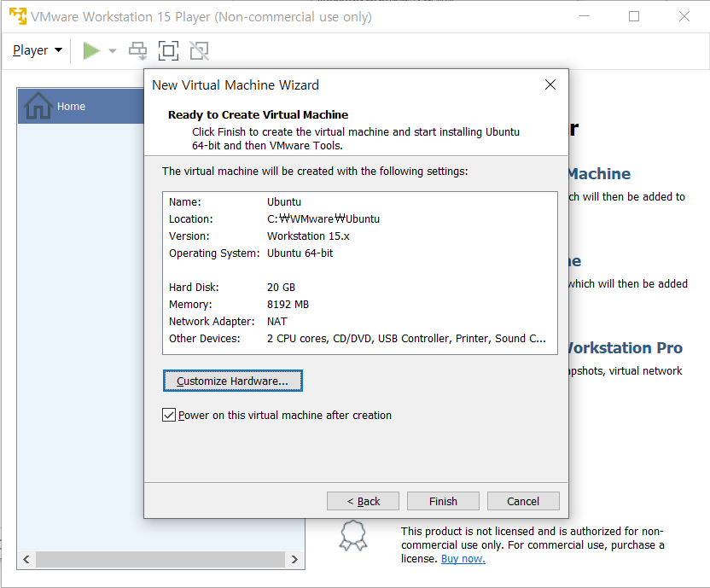Click the Enter full screen mode icon
The image size is (710, 588).
pos(168,50)
